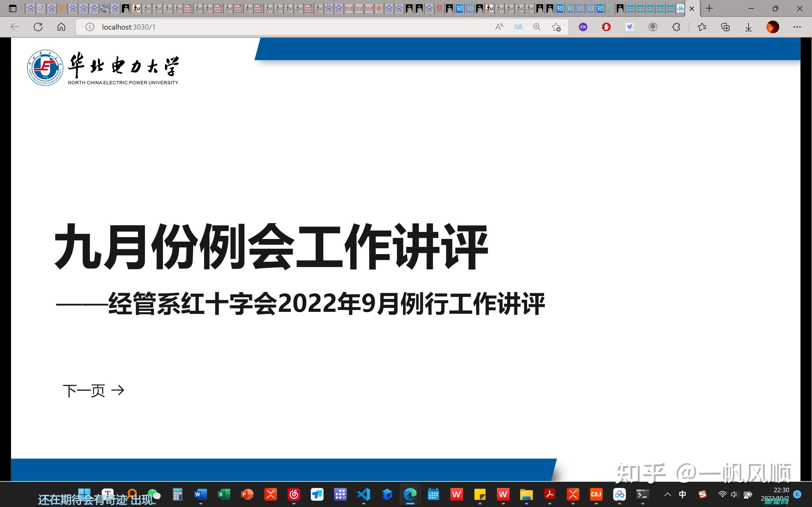Toggle the Chinese input mode indicator
Screen dimensions: 812x507
pyautogui.click(x=682, y=494)
